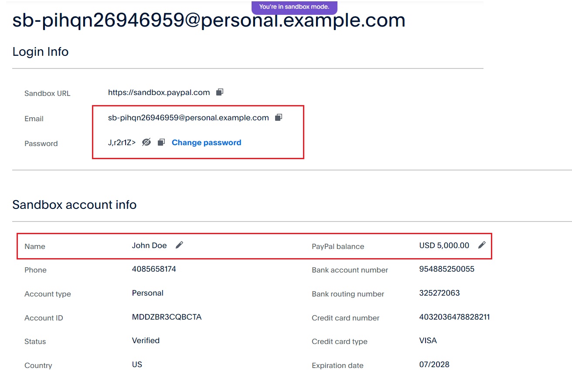572x392 pixels.
Task: Click the credit card number value
Action: [x=454, y=317]
